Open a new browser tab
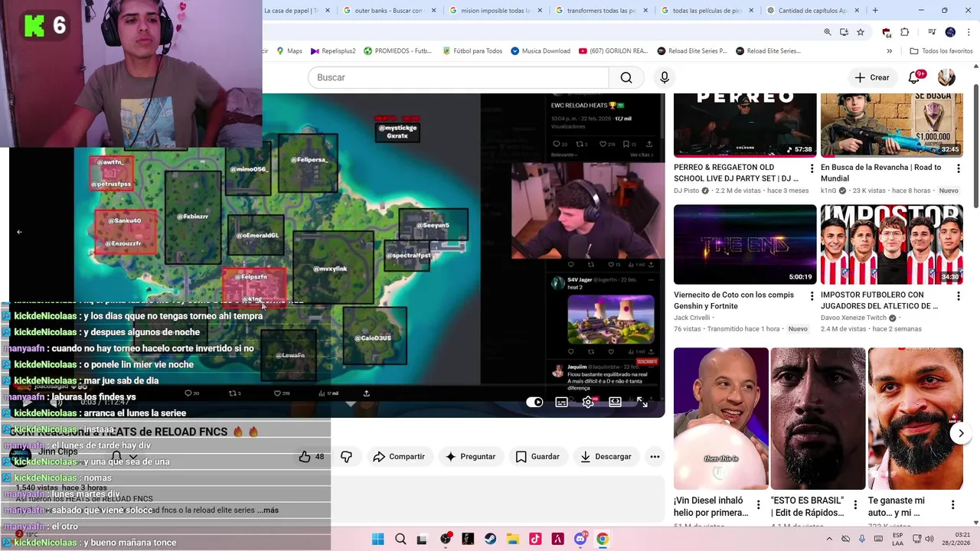 (x=875, y=11)
